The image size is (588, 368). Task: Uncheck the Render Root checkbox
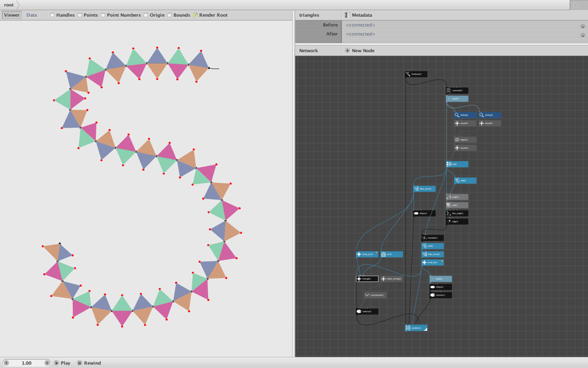tap(195, 15)
